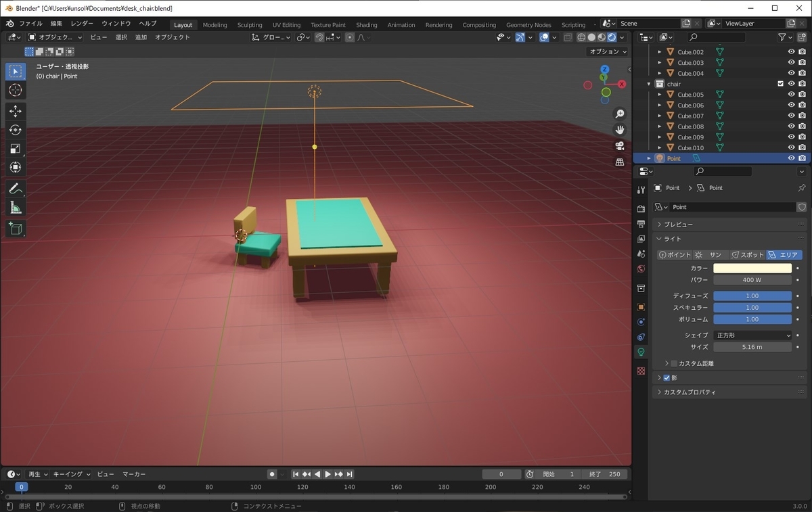Open the オブジェクト mode dropdown

click(55, 37)
